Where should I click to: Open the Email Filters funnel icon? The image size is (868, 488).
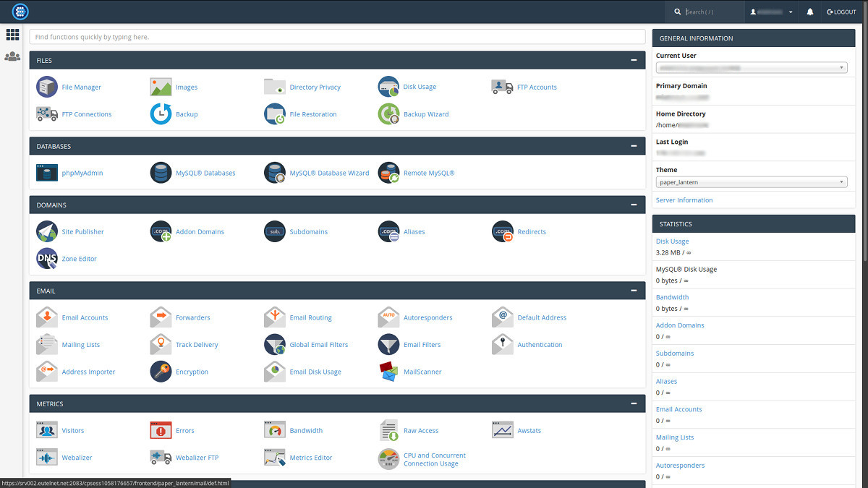[388, 345]
